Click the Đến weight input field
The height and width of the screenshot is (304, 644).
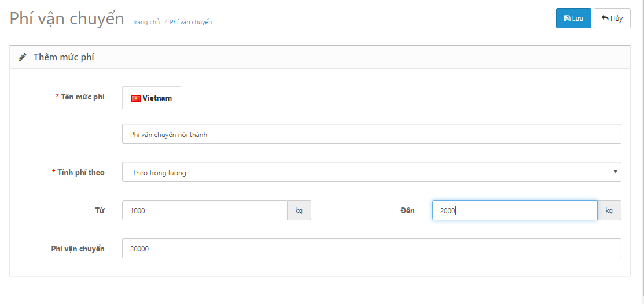tap(514, 210)
